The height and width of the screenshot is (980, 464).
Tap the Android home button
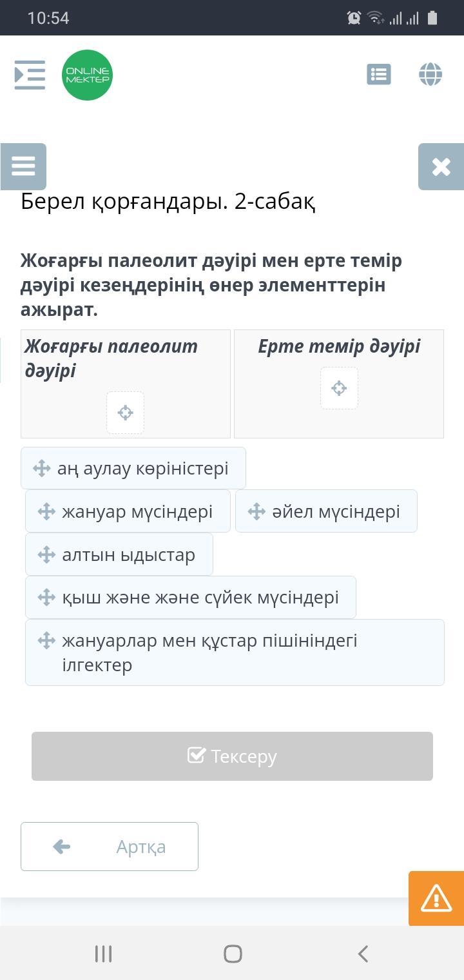[233, 954]
